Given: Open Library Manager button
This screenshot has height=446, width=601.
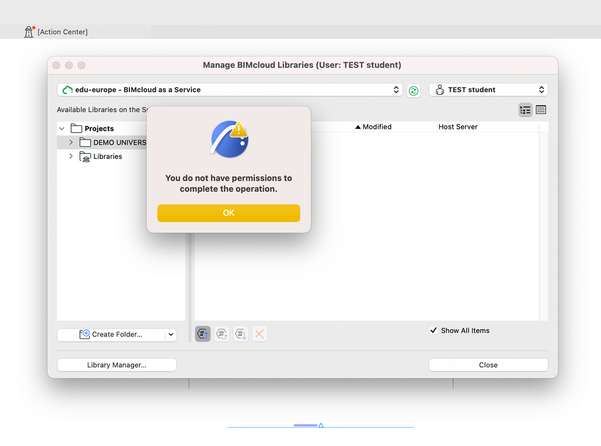Looking at the screenshot, I should [x=117, y=365].
